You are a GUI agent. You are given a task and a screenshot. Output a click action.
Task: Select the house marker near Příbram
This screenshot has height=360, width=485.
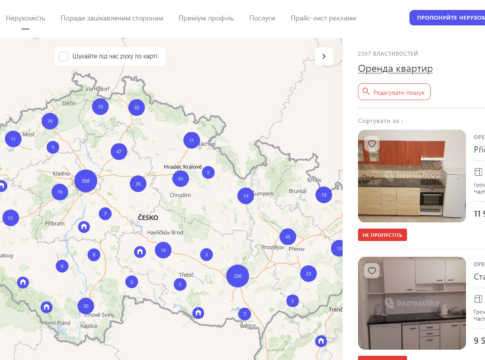[x=84, y=227]
